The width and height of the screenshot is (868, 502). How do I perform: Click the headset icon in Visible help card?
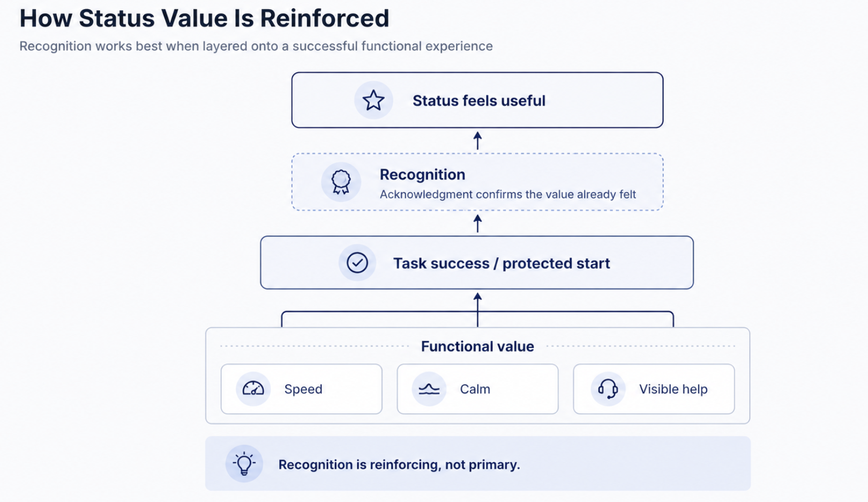click(608, 389)
